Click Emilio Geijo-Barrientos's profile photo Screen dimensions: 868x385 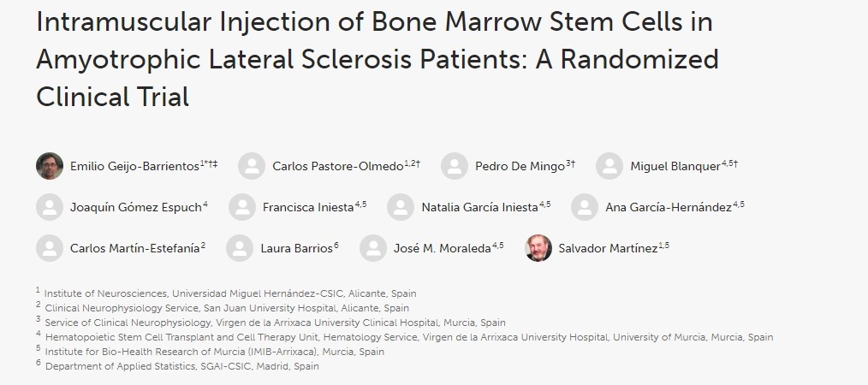click(x=50, y=166)
